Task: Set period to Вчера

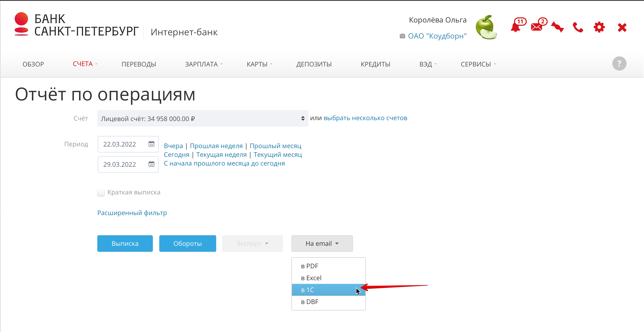Action: click(173, 146)
